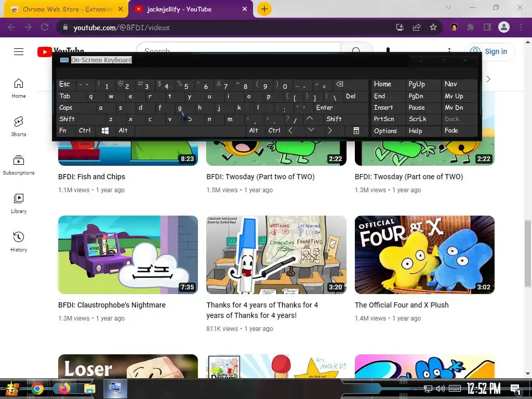The height and width of the screenshot is (399, 532).
Task: Close the Chrome Web Store tab
Action: point(121,9)
